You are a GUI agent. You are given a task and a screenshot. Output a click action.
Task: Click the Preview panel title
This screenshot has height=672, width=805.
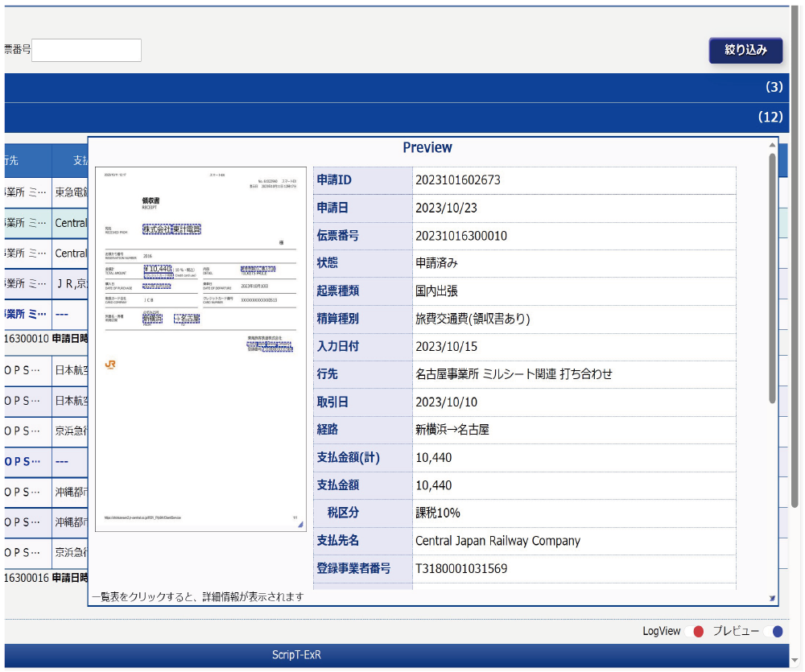tap(427, 148)
